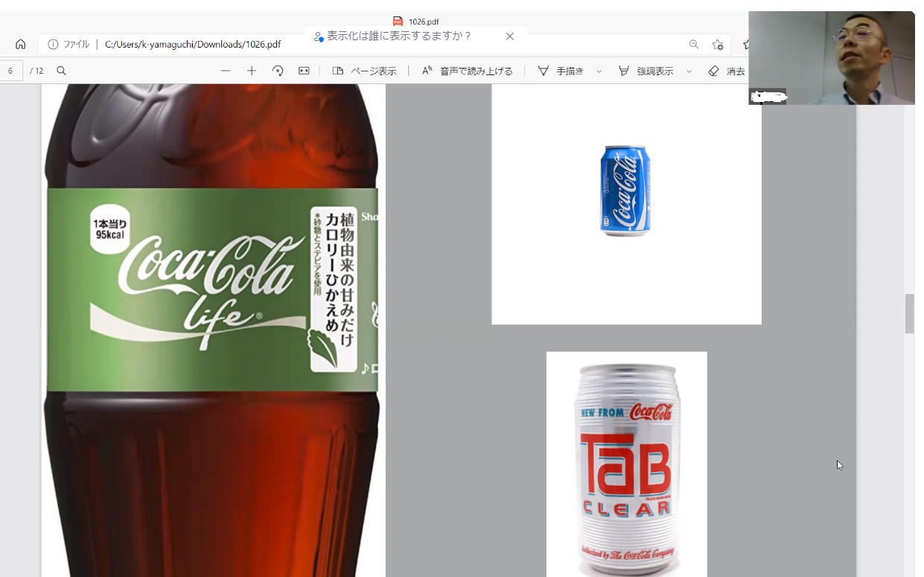Click the address bar showing 1026.pdf path
This screenshot has height=577, width=924.
pos(193,44)
